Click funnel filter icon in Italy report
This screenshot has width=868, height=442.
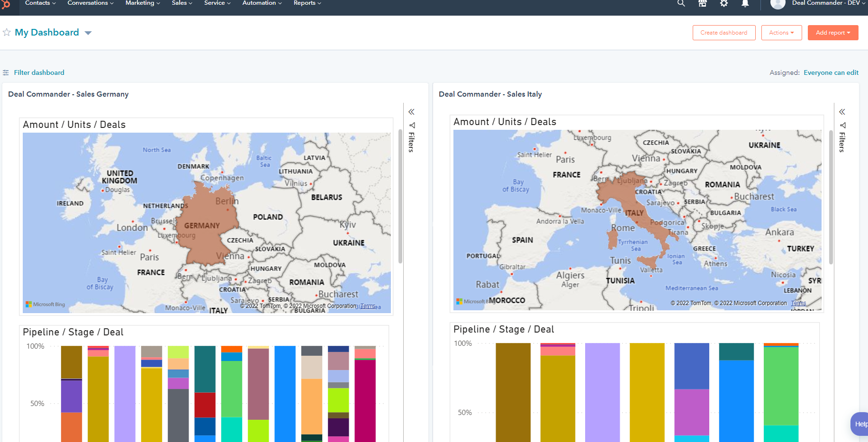(x=842, y=126)
